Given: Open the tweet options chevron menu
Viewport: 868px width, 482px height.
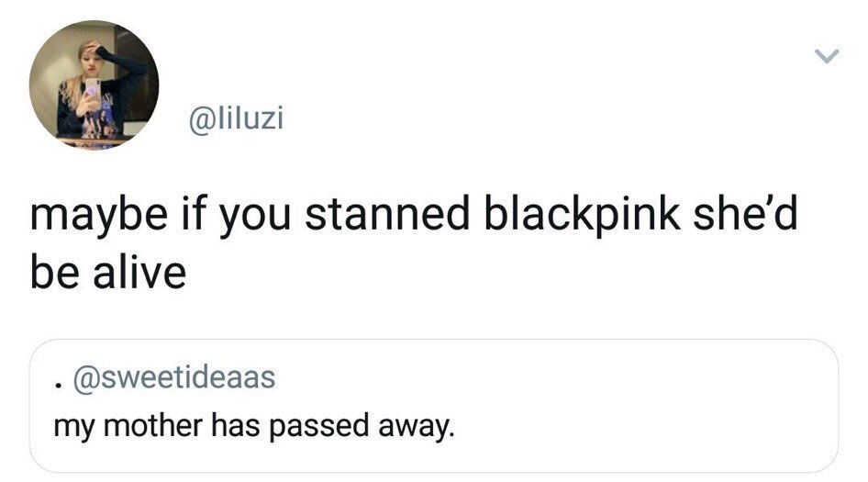Looking at the screenshot, I should (x=827, y=56).
